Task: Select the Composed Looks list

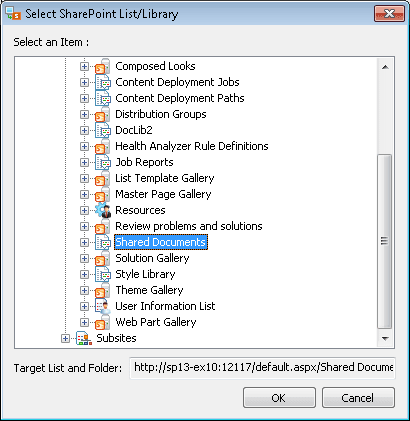Action: point(155,66)
